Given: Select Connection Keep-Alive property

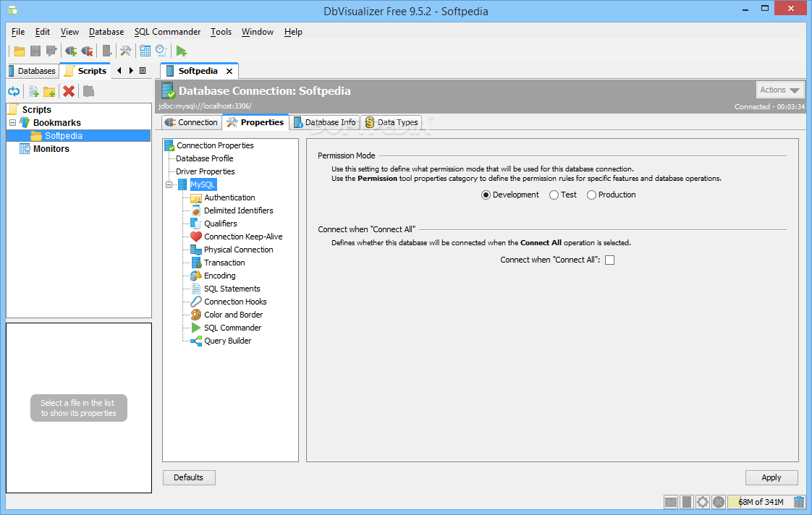Looking at the screenshot, I should click(x=236, y=237).
